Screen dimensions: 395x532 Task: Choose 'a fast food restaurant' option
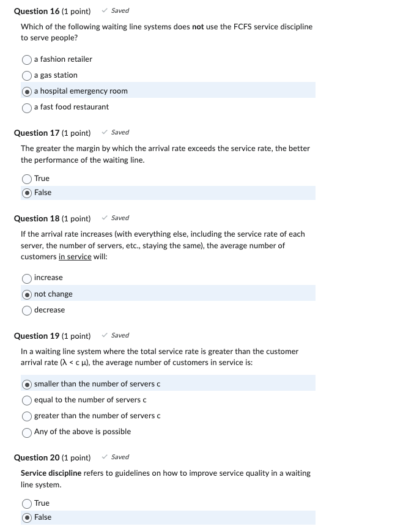pos(27,107)
